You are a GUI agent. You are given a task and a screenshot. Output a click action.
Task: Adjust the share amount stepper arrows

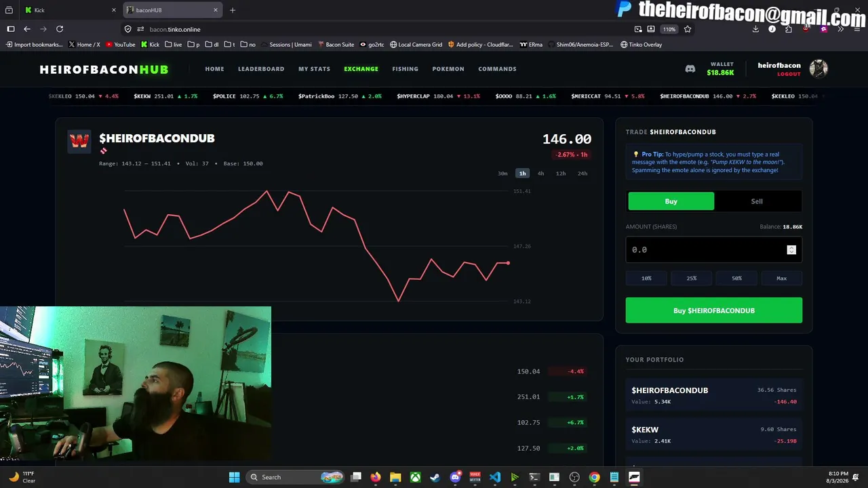pos(791,250)
